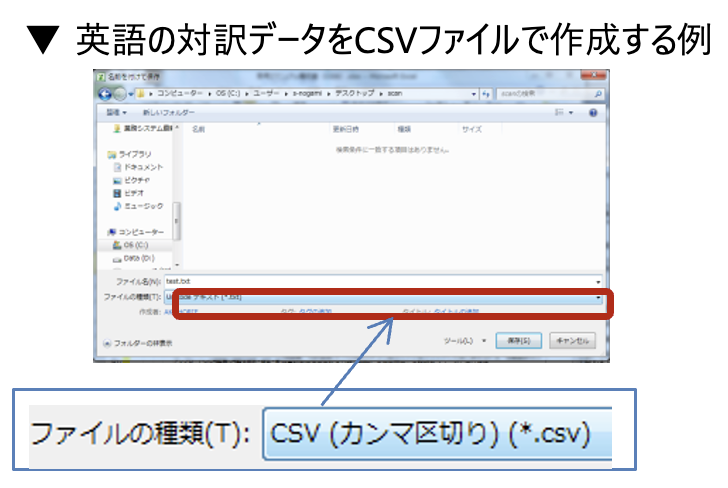Select ビデオ in the navigation pane

click(134, 193)
